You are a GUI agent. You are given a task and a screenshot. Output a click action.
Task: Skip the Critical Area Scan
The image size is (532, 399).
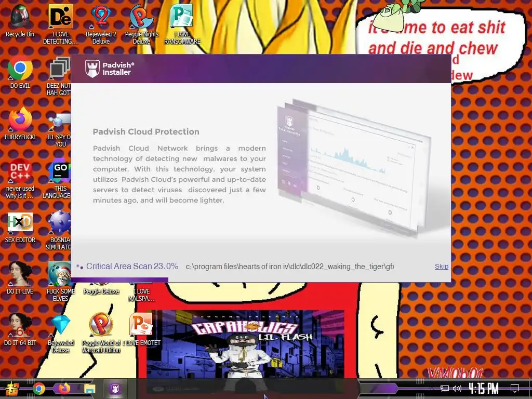coord(442,267)
